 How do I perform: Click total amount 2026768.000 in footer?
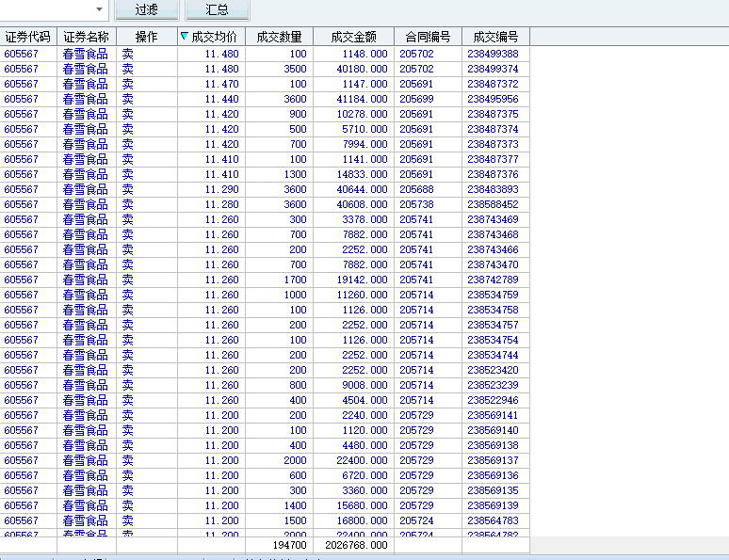click(357, 545)
